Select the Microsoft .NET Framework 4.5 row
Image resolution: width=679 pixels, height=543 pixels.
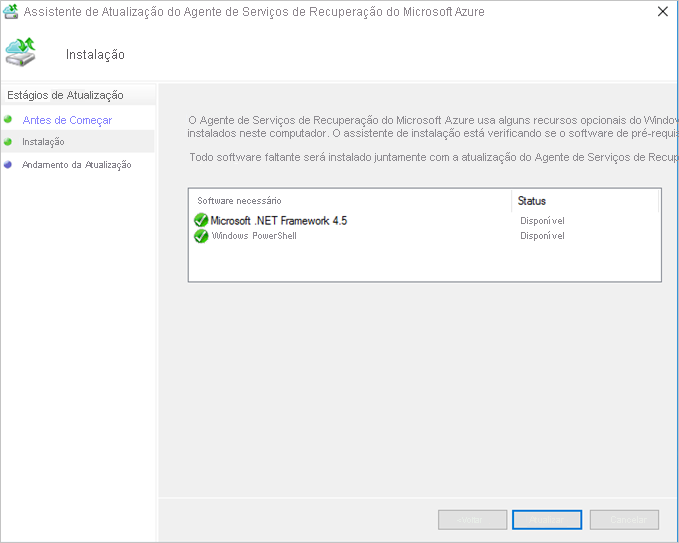point(424,220)
